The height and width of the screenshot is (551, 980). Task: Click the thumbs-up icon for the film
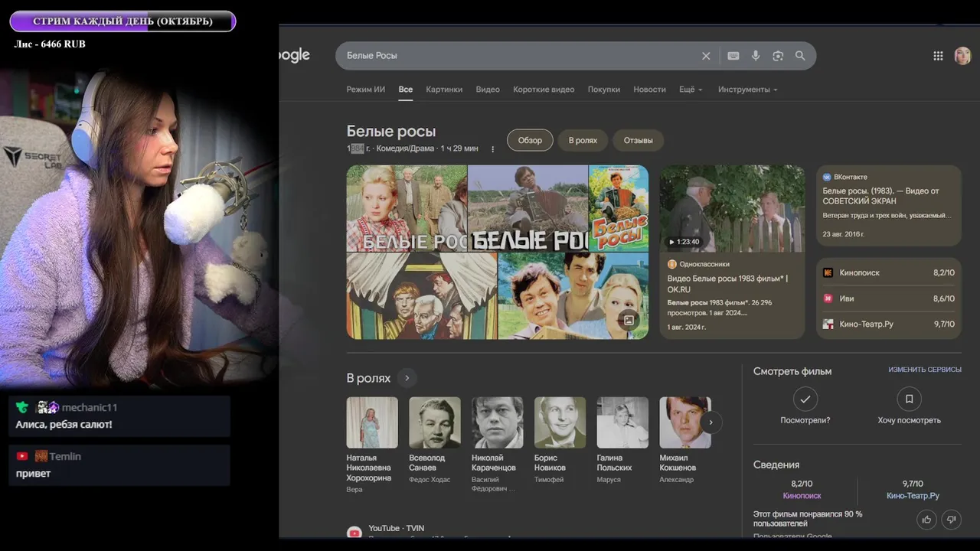(927, 520)
